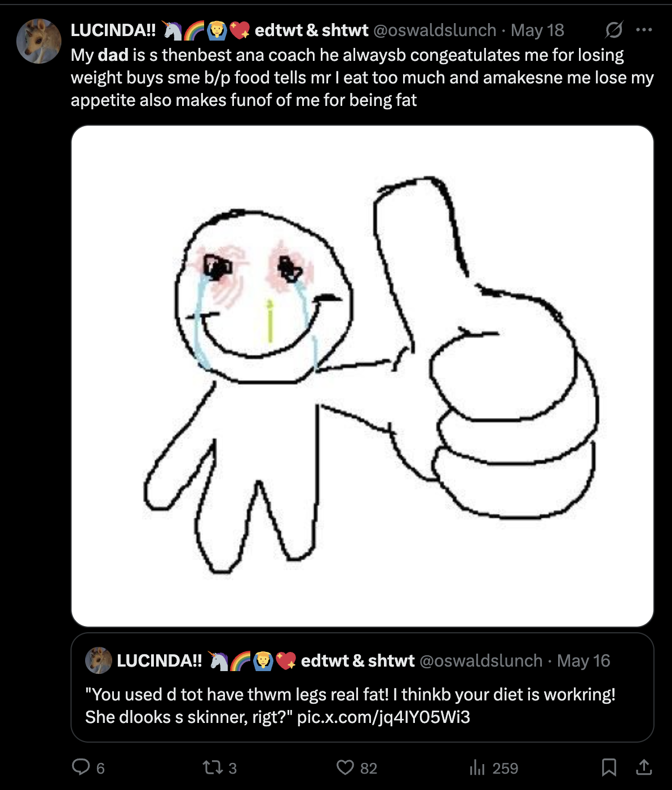Click the May 18 post timestamp
Viewport: 672px width, 790px height.
coord(537,30)
